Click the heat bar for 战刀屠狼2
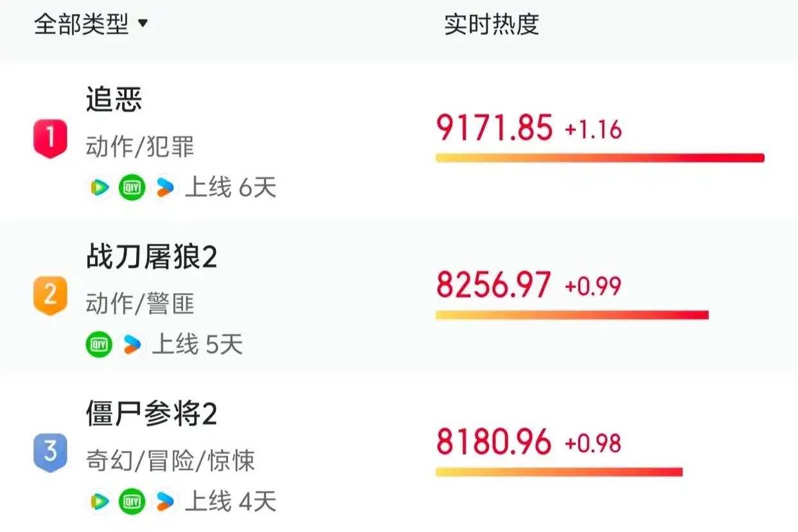The image size is (798, 532). (x=572, y=315)
